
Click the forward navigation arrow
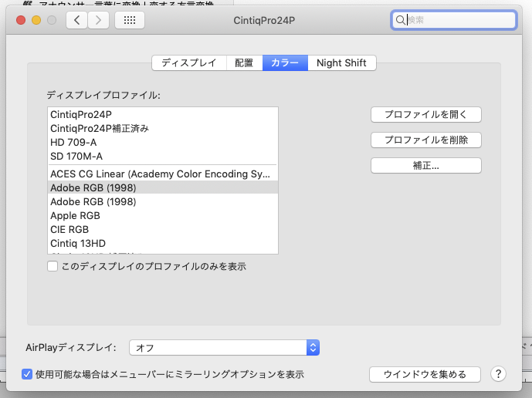click(x=98, y=21)
